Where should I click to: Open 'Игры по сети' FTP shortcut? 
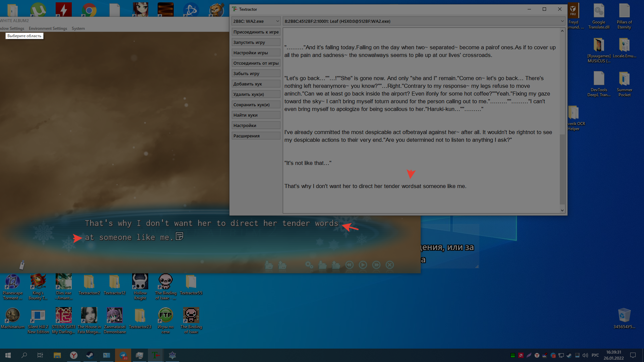166,321
